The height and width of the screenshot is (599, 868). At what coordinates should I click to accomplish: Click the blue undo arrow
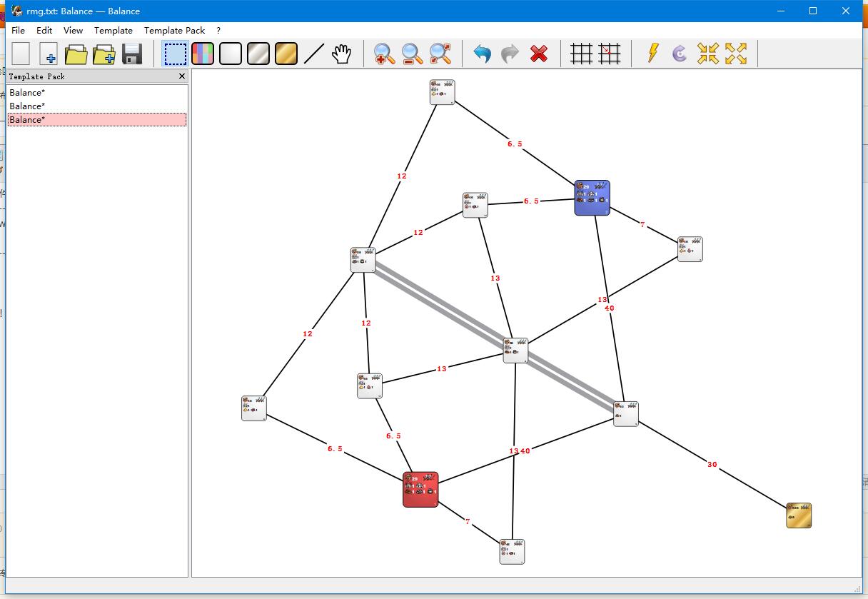pos(483,54)
